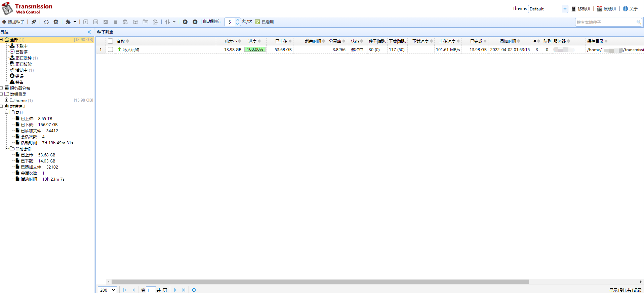644x293 pixels.
Task: Click the start selected torrent icon
Action: coord(86,22)
